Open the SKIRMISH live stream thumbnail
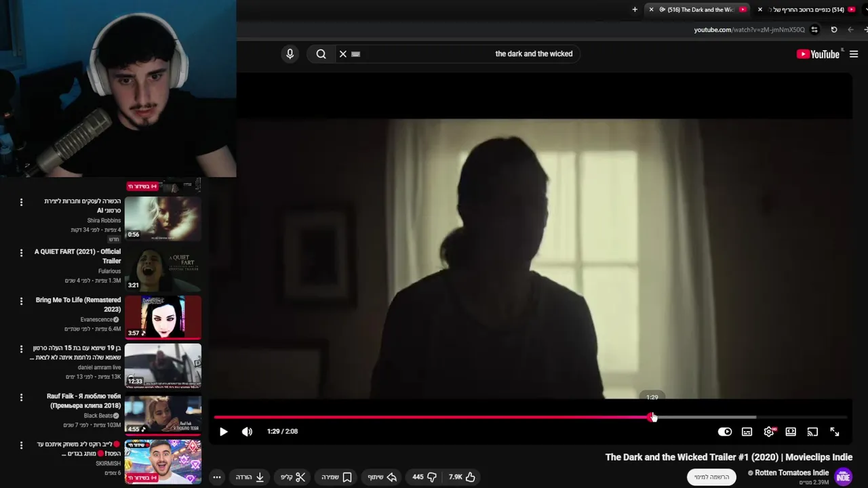Viewport: 868px width, 488px height. 163,462
